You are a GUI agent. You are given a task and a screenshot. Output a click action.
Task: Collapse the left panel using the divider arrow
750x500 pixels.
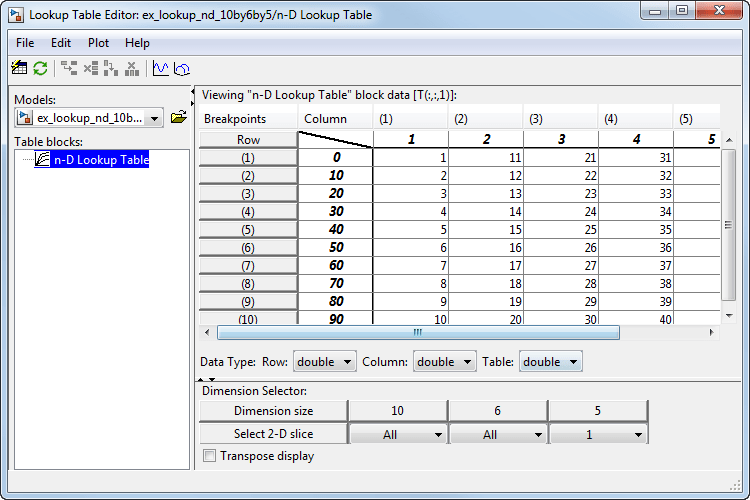coord(192,91)
